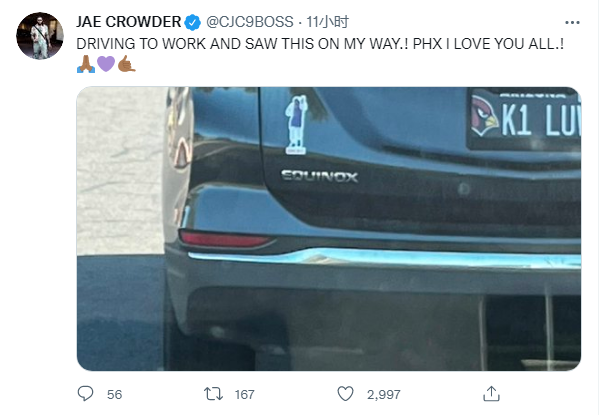Click the 2,997 likes count

tap(383, 395)
